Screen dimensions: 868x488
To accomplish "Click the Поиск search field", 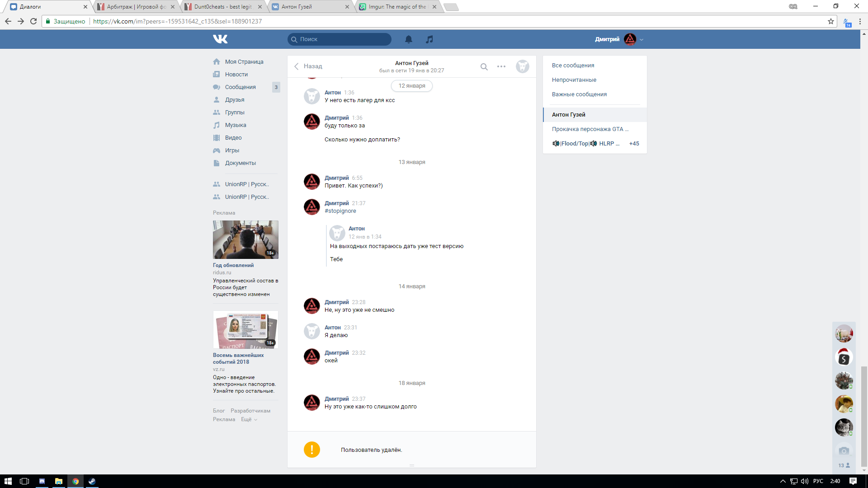I will point(339,39).
